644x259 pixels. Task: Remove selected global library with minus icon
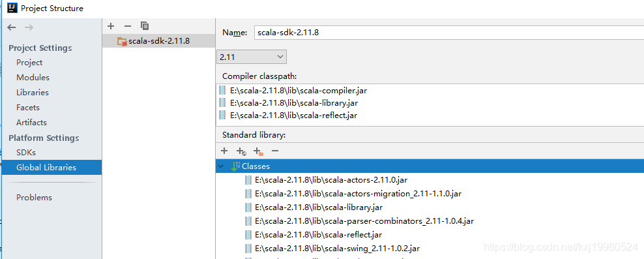[x=127, y=26]
